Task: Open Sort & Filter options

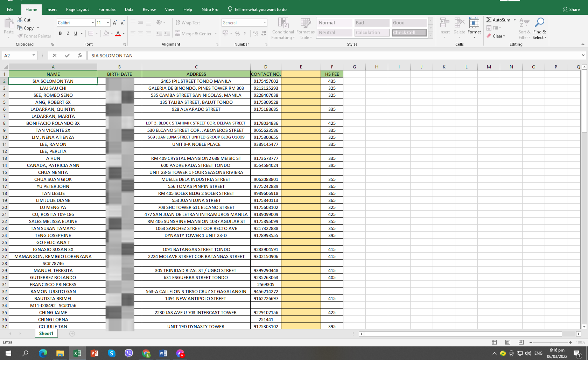Action: point(524,29)
